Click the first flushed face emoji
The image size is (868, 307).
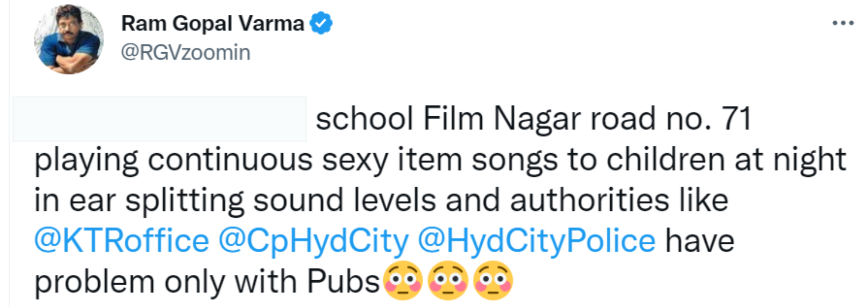coord(403,281)
